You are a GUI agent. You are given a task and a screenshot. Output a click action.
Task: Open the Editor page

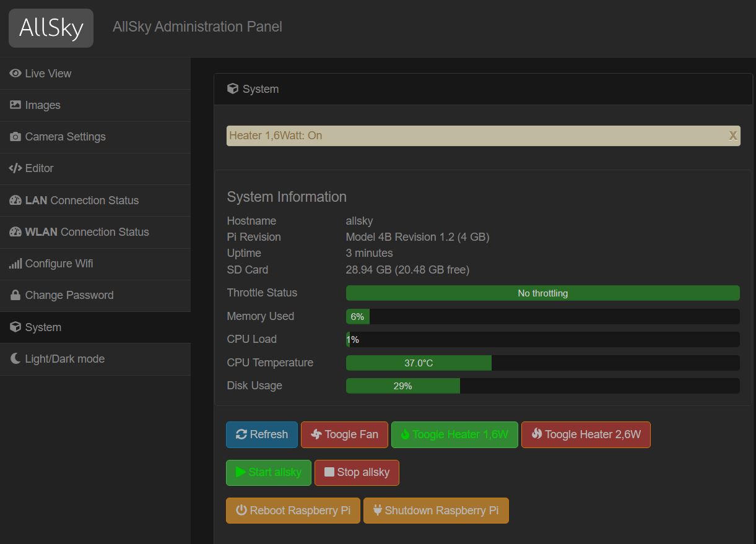click(95, 168)
